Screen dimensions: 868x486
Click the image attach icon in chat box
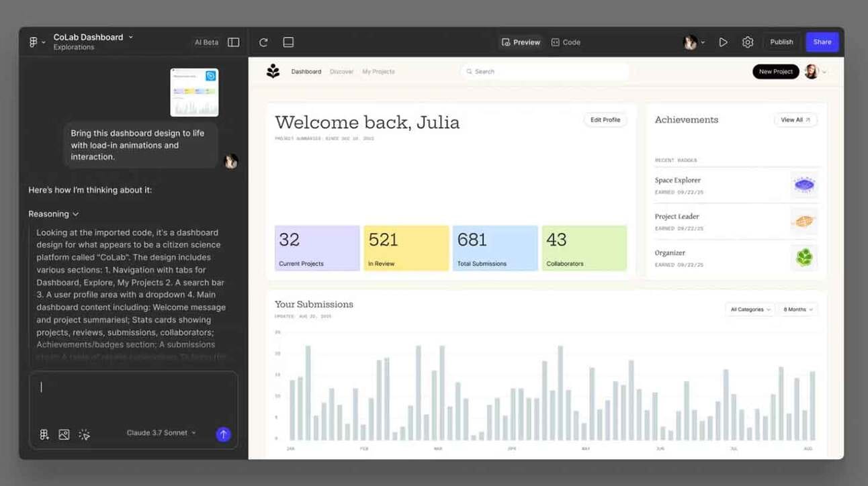coord(64,434)
